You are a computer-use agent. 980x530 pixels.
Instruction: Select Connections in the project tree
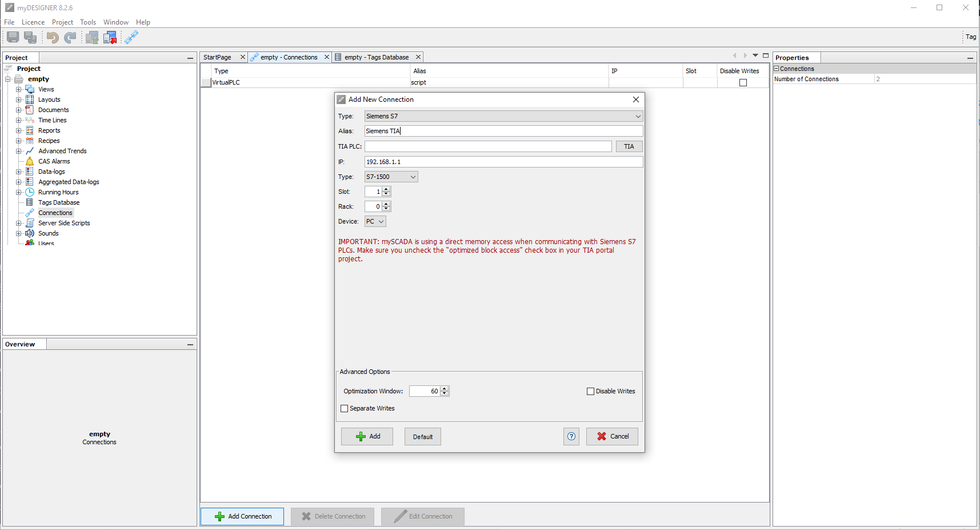(55, 213)
